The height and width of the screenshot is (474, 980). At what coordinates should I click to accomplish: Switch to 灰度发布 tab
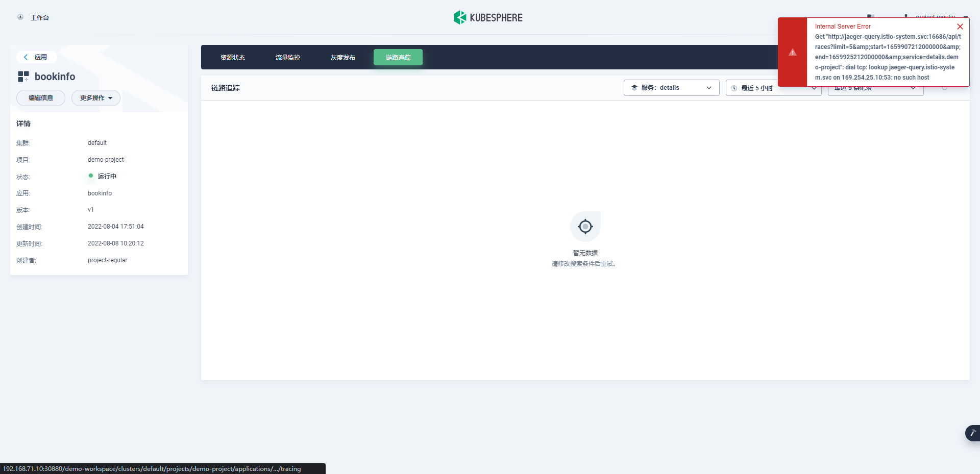343,57
